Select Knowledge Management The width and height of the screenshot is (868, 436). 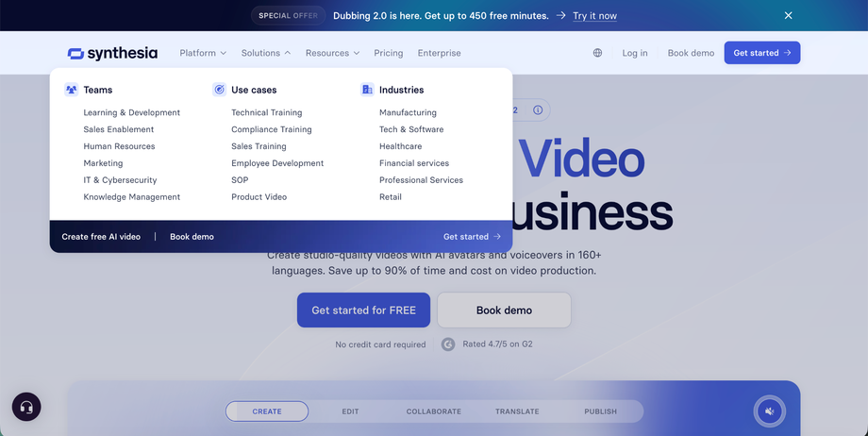point(132,197)
